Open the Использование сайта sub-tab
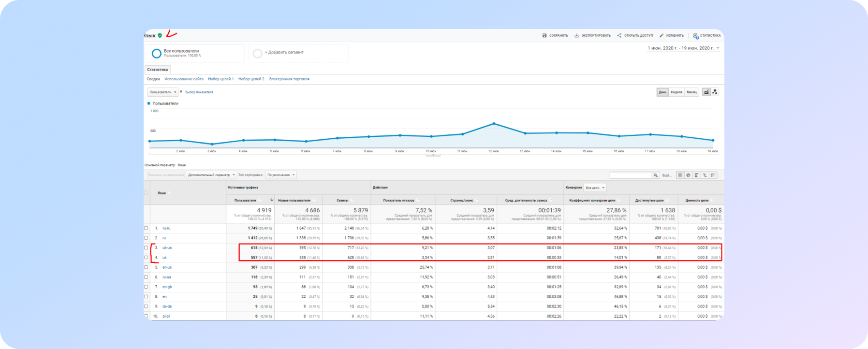This screenshot has width=868, height=349. tap(184, 79)
